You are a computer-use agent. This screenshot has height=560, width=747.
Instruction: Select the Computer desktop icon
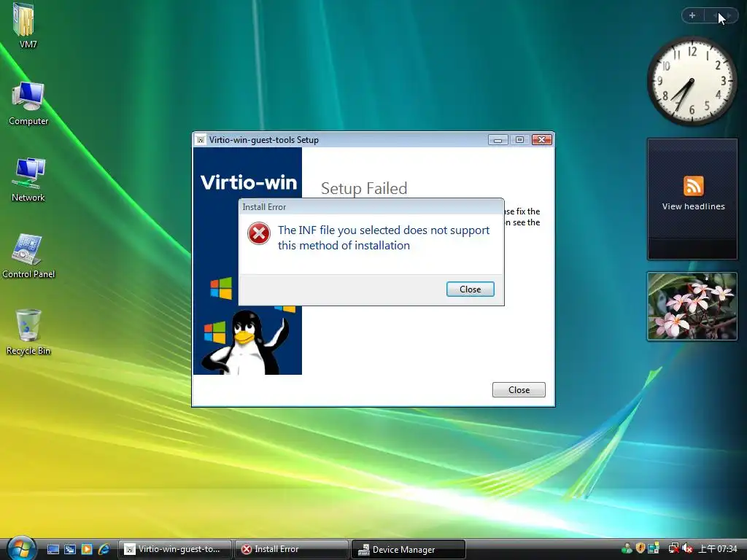(x=28, y=103)
